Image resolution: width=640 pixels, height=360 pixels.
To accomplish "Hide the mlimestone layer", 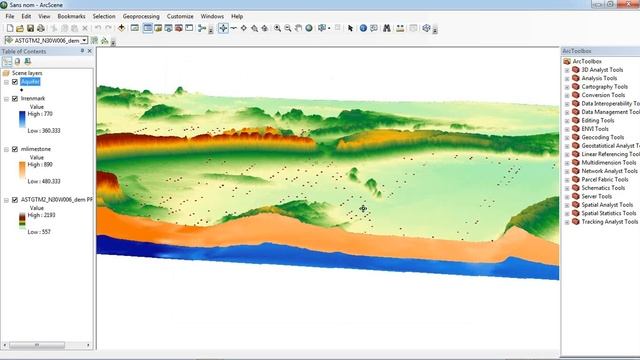I will (x=15, y=149).
